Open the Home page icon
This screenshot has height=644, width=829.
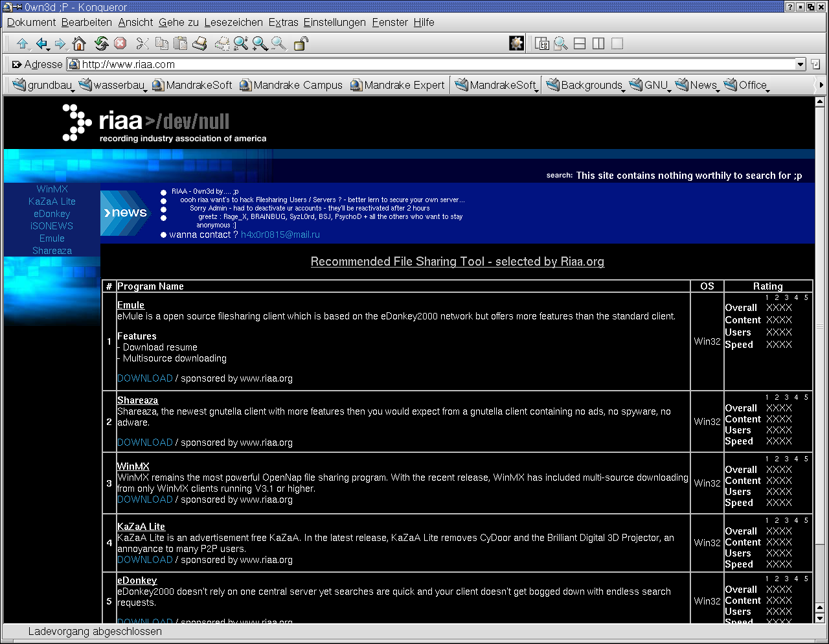[79, 43]
